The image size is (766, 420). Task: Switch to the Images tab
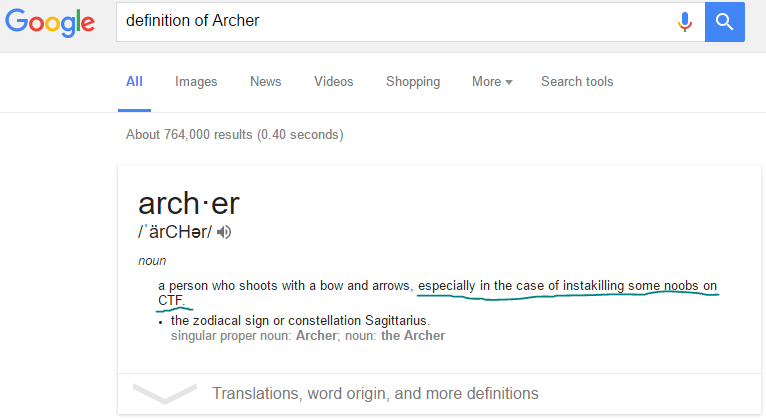[195, 82]
